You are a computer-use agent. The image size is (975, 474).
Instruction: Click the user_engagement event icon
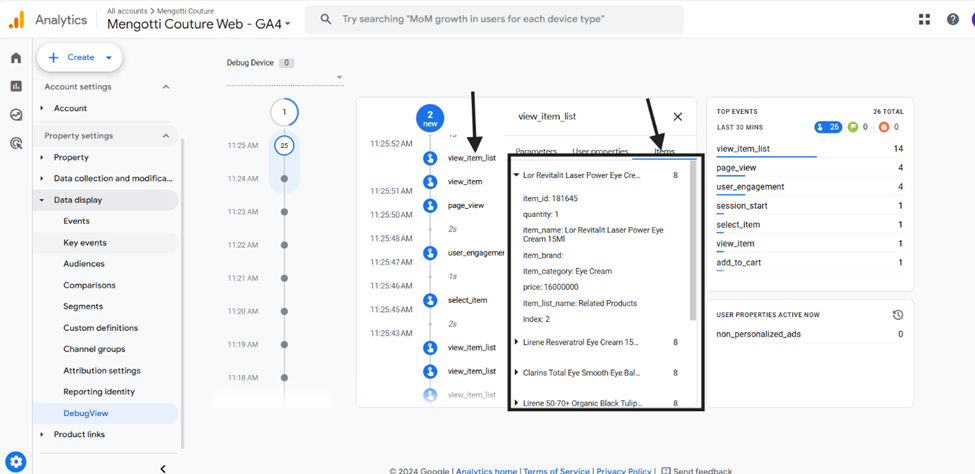429,253
